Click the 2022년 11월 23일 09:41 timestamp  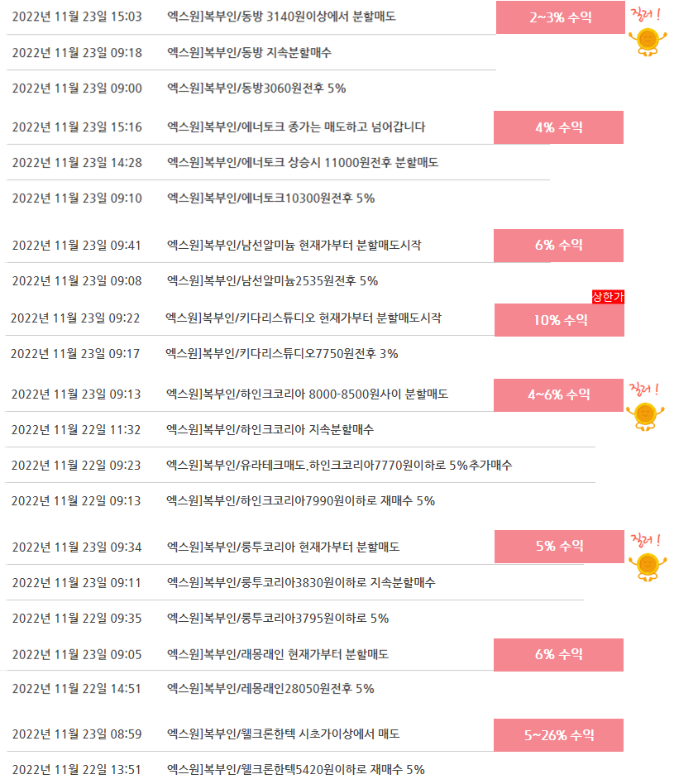tap(77, 246)
